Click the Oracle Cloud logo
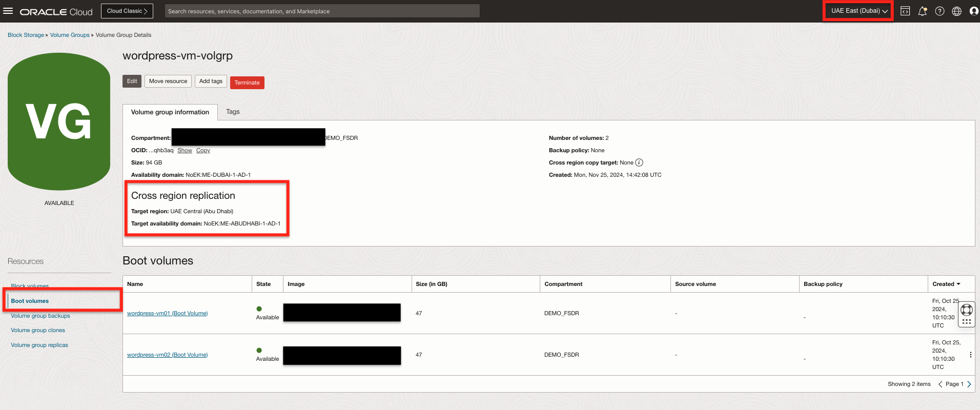 (56, 11)
